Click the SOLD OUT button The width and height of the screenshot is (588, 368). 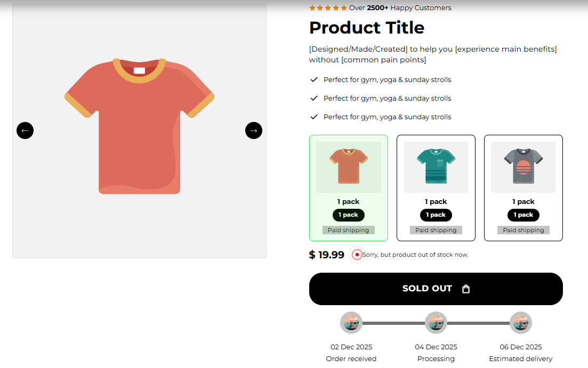pos(436,289)
